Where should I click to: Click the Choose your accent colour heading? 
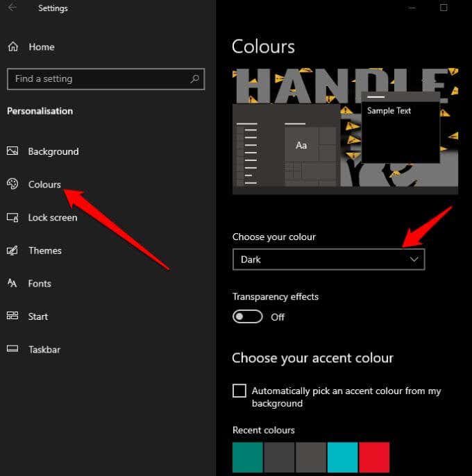(x=312, y=358)
